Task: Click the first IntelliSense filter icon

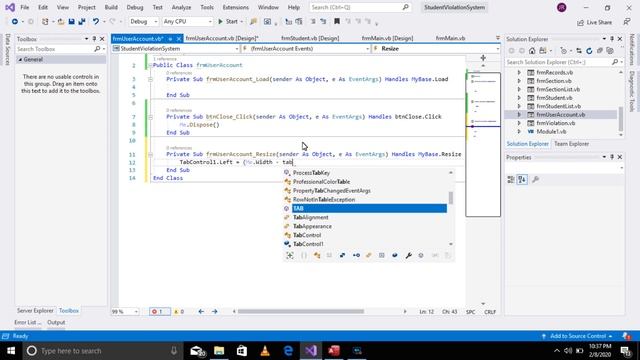Action: [x=290, y=255]
